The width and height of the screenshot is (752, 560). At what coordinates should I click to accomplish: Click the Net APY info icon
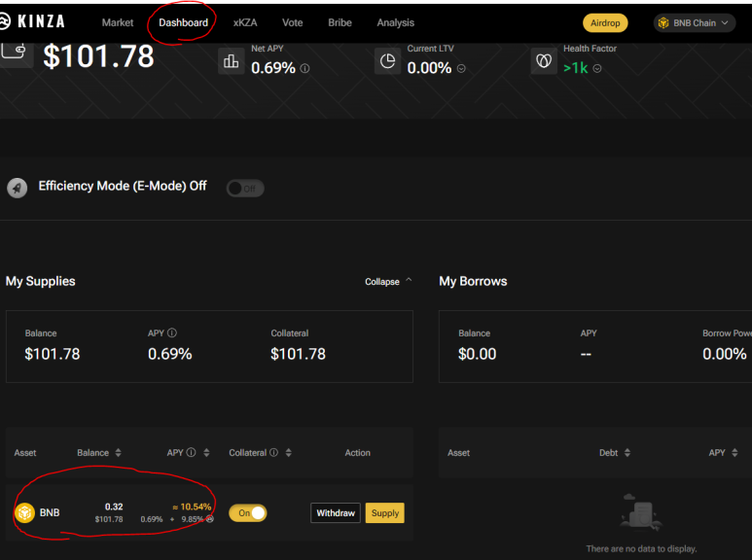pyautogui.click(x=304, y=69)
